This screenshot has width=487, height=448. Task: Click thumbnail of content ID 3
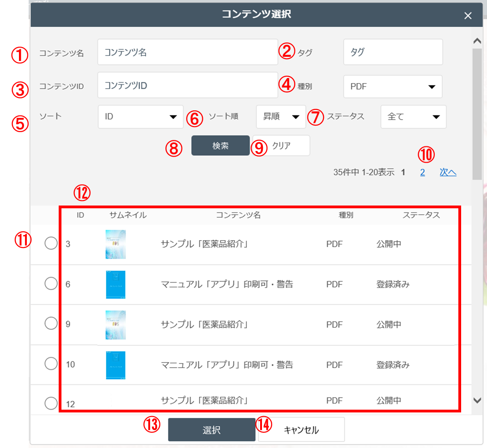click(115, 244)
